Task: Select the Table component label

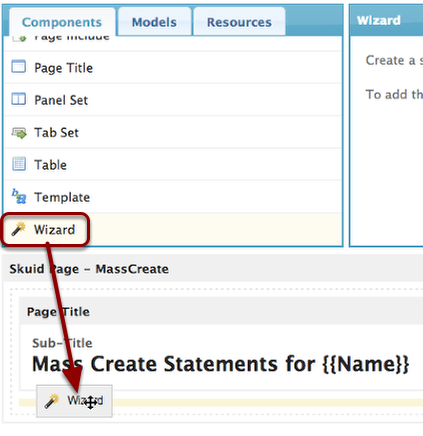Action: coord(50,165)
